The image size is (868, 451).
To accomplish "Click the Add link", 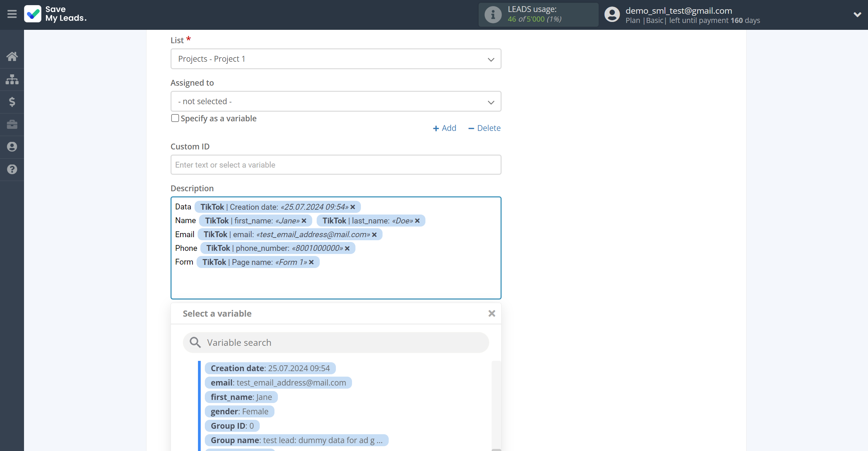I will (x=445, y=128).
